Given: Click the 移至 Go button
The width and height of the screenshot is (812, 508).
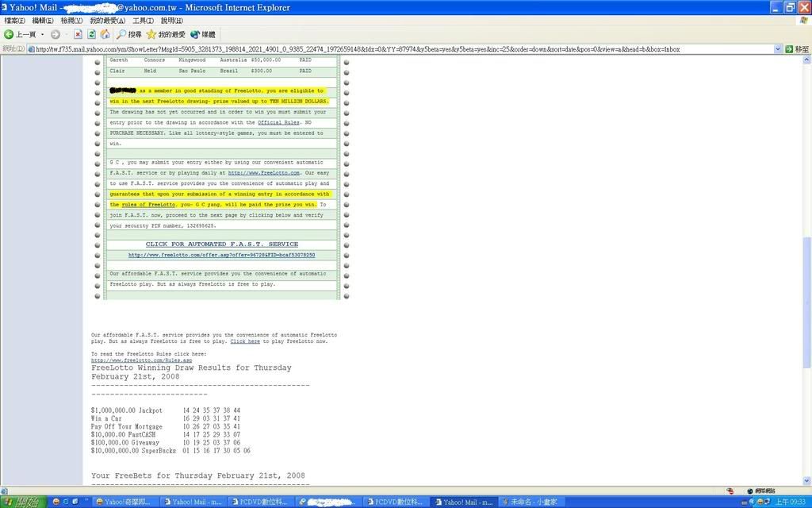Looking at the screenshot, I should pos(796,48).
